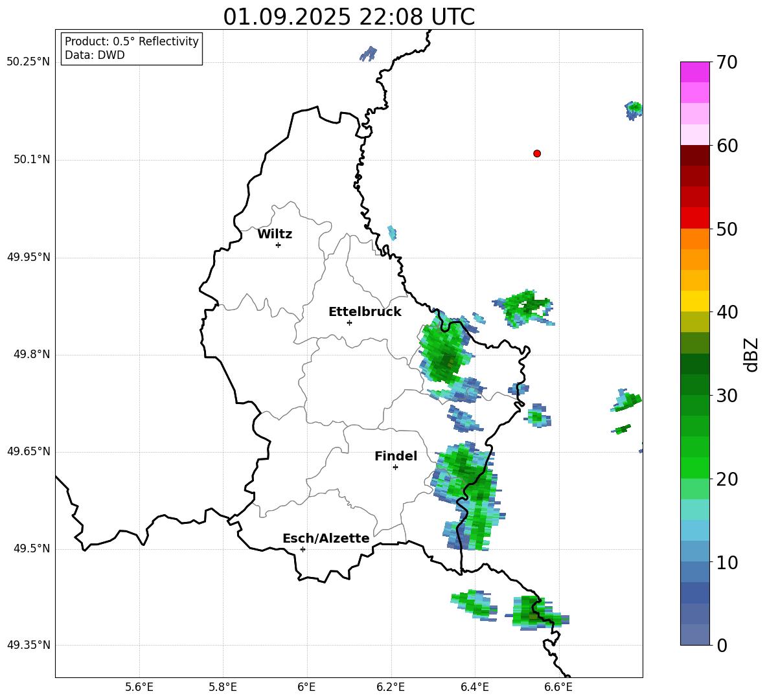Click the dark maroon 60 dBZ color band
The height and width of the screenshot is (700, 767).
(x=694, y=155)
